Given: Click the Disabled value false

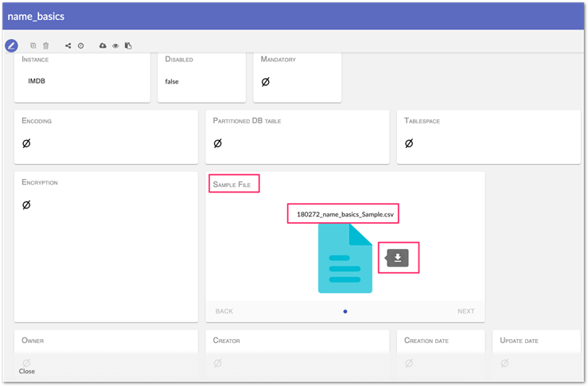Looking at the screenshot, I should click(172, 81).
